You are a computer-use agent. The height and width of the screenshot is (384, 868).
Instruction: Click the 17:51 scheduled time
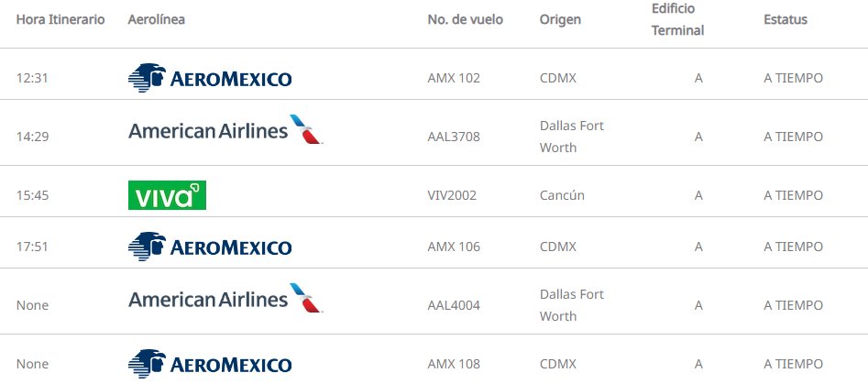(x=31, y=247)
